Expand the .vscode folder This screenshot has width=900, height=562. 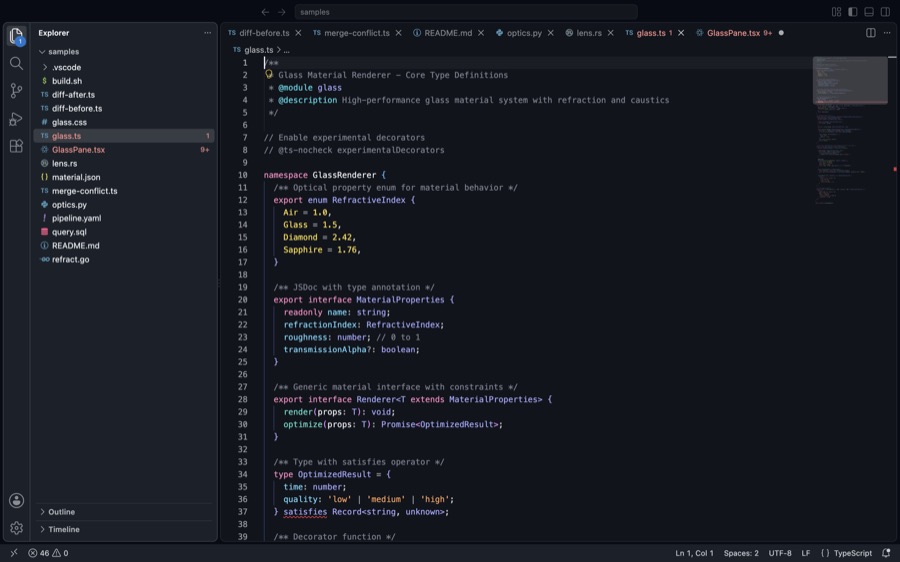coord(125,67)
